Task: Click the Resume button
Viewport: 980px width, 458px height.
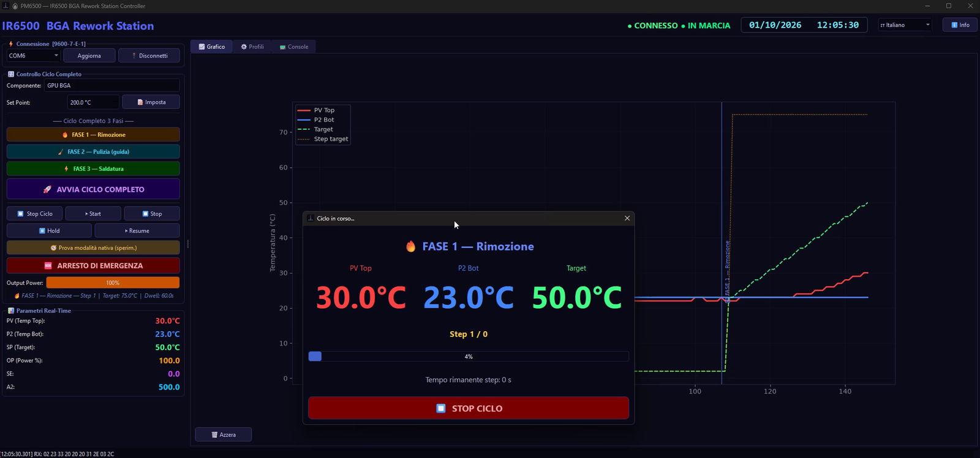Action: coord(137,231)
